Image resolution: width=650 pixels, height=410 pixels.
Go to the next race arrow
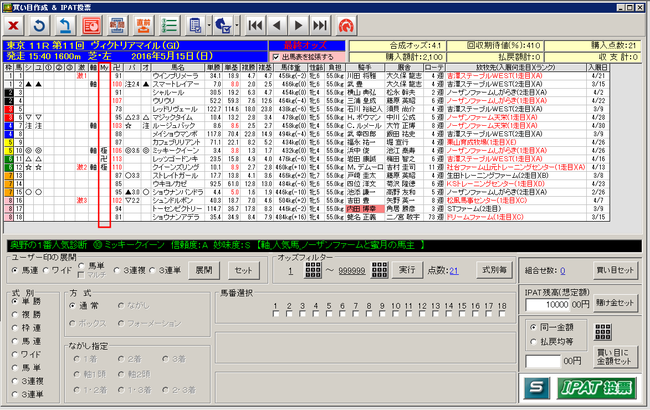click(298, 26)
